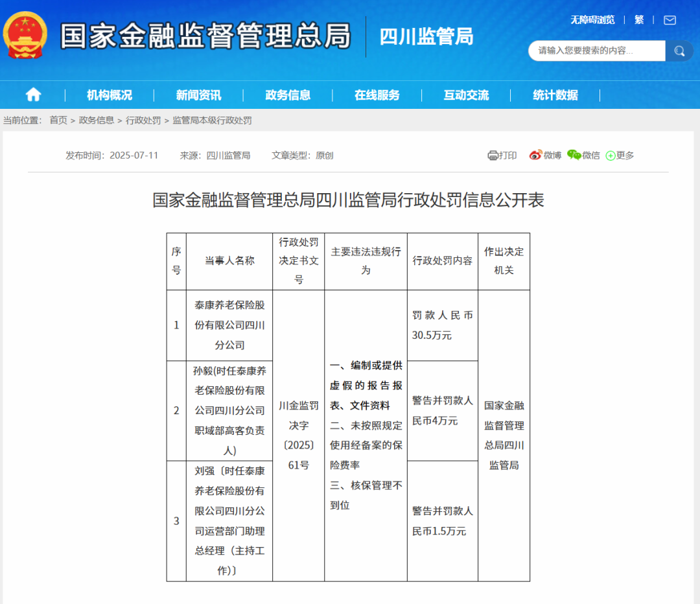This screenshot has height=604, width=700.
Task: Switch to traditional Chinese with 繁
Action: 639,20
